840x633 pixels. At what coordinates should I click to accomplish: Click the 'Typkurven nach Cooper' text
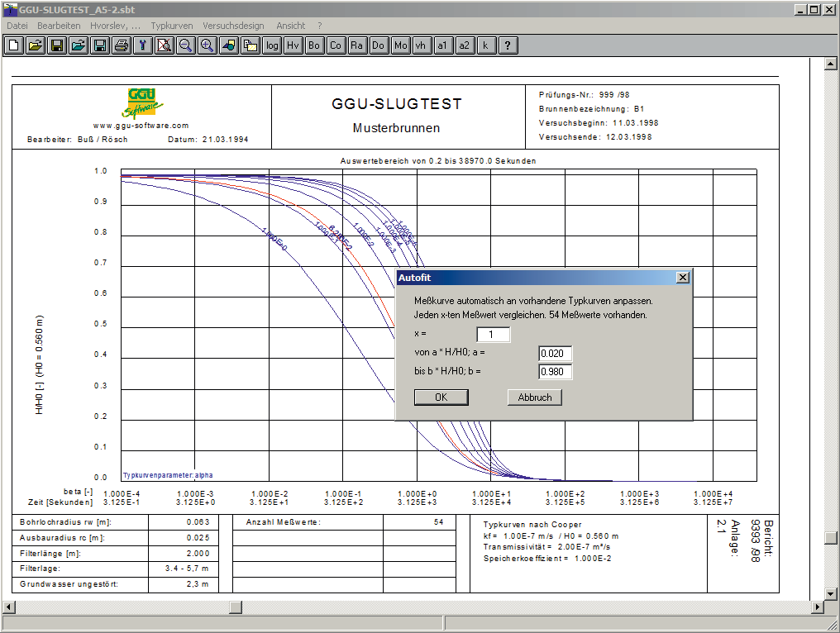[532, 525]
